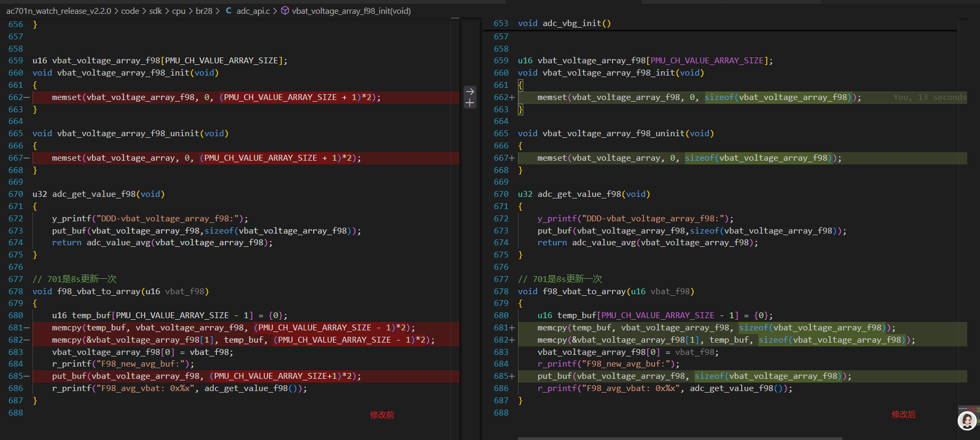The width and height of the screenshot is (980, 440).
Task: Click the symbol cube icon in the breadcrumb
Action: (x=285, y=11)
